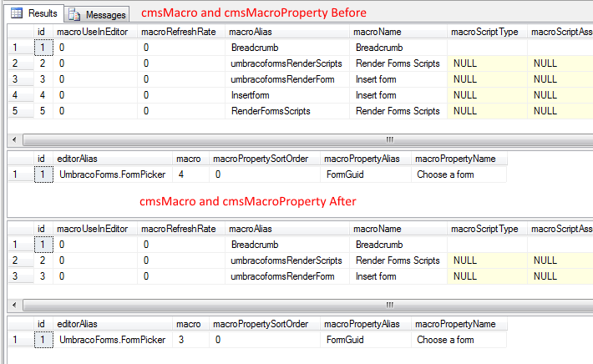The width and height of the screenshot is (593, 364).
Task: Select row header 3 in After macro grid
Action: point(20,276)
